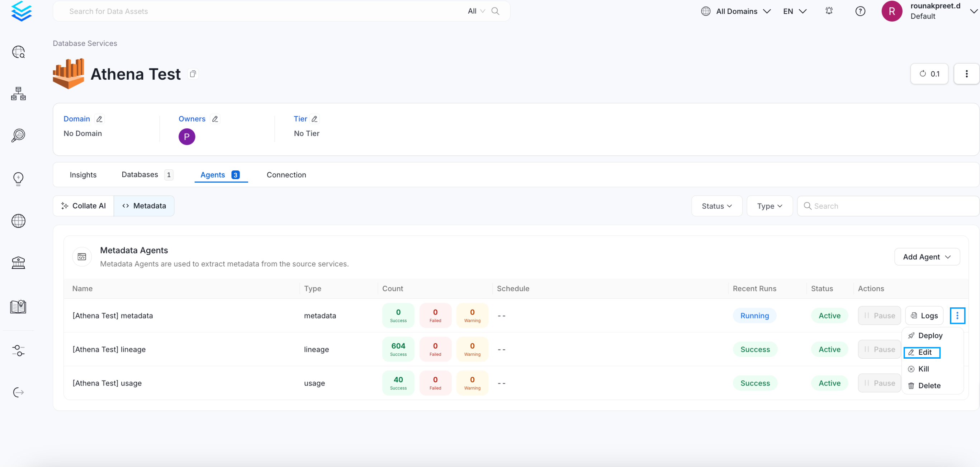The height and width of the screenshot is (467, 980).
Task: Click the notification bell icon
Action: point(829,11)
